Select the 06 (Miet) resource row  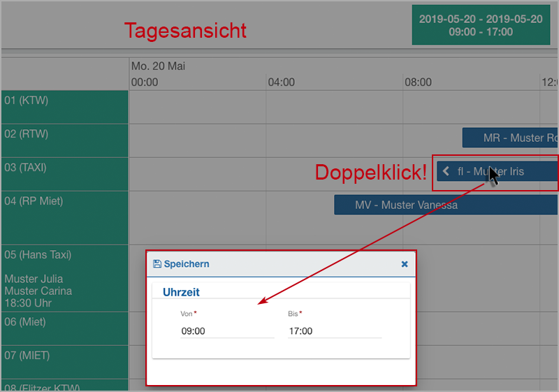[64, 328]
